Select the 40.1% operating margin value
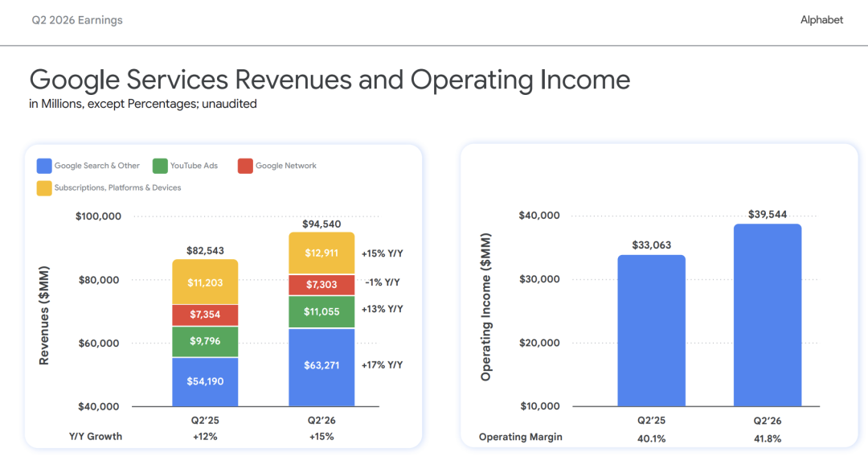 [x=652, y=438]
